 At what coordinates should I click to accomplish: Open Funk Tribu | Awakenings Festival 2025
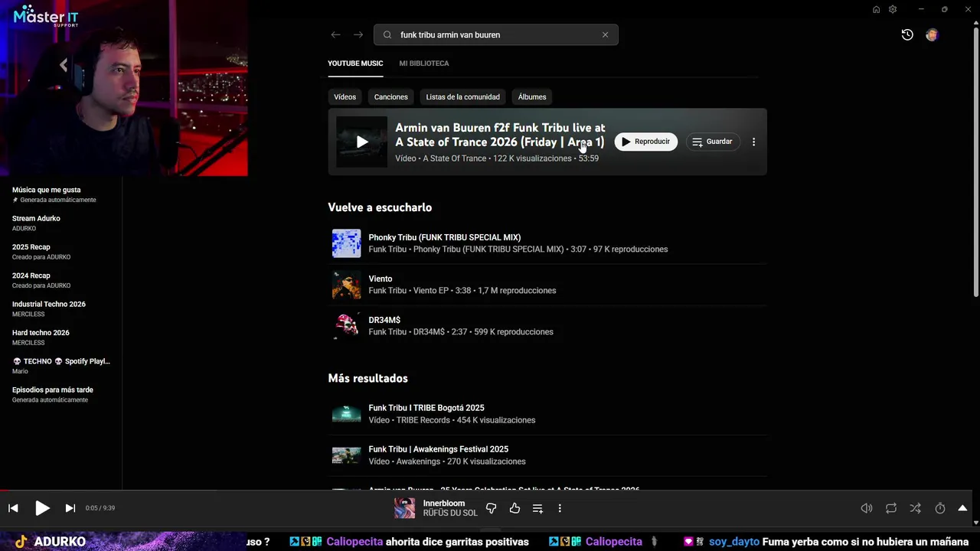(438, 449)
